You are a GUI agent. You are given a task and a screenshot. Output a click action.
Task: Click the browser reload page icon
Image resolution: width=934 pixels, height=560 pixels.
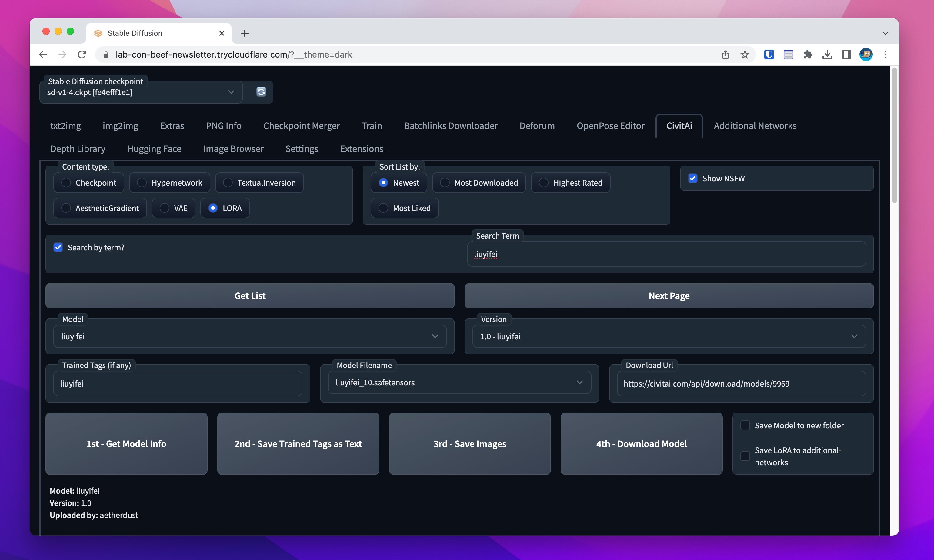[x=82, y=54]
